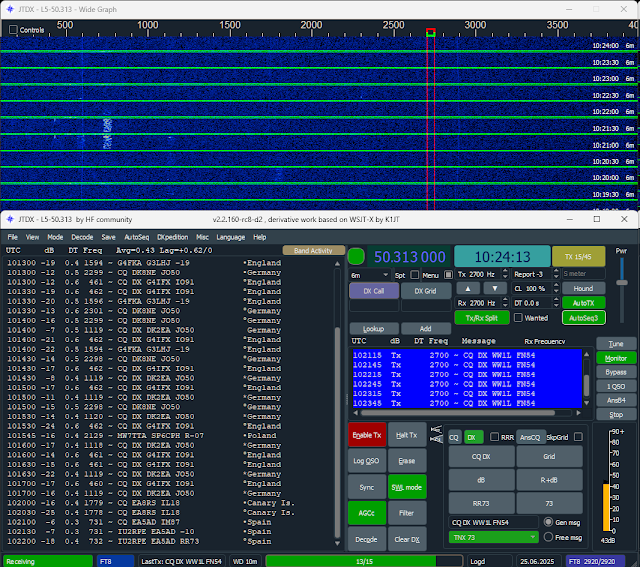Click the Clear DX button
Viewport: 640px width, 567px height.
click(407, 539)
